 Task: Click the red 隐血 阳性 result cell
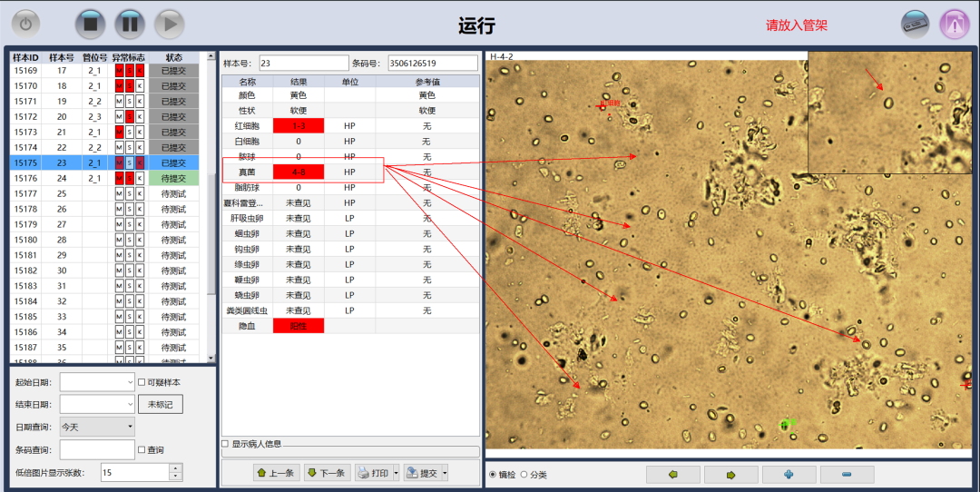point(299,326)
